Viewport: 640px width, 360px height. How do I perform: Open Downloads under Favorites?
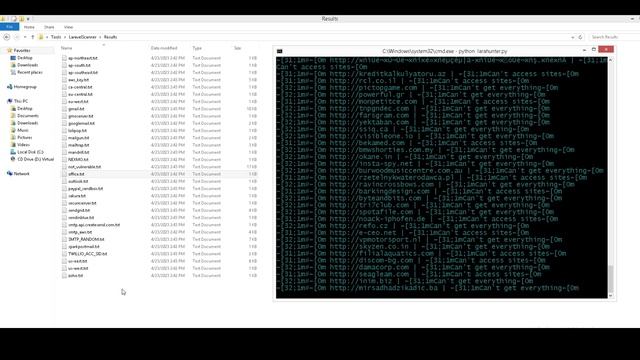pyautogui.click(x=27, y=65)
